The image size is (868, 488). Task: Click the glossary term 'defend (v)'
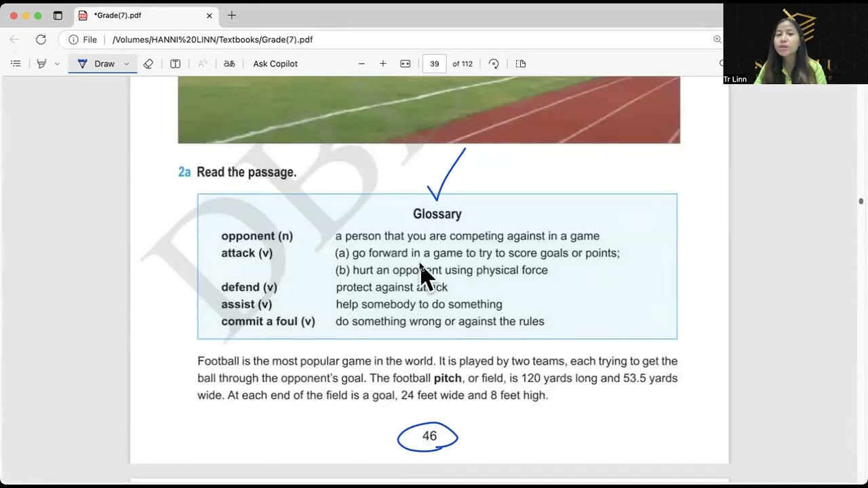tap(249, 287)
